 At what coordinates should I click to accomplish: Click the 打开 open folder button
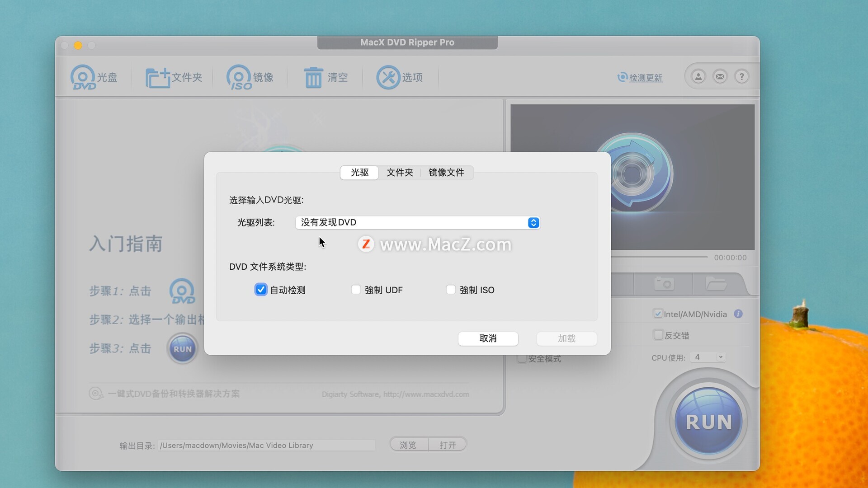pos(448,445)
